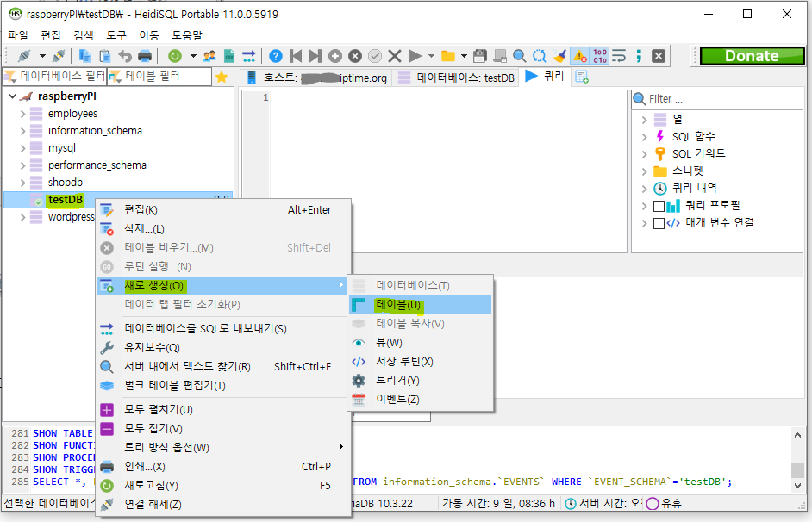812x522 pixels.
Task: Select 삭제...(L) in context menu
Action: click(224, 228)
